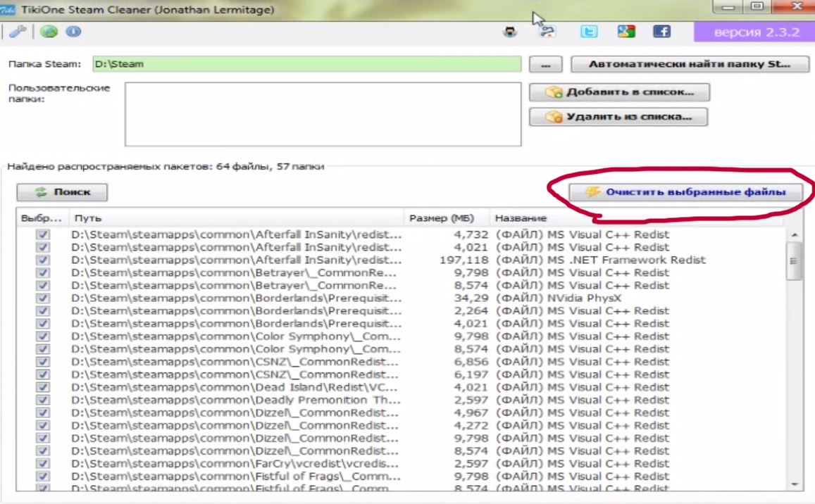Start search with Поиск button
The image size is (815, 504).
(x=62, y=192)
